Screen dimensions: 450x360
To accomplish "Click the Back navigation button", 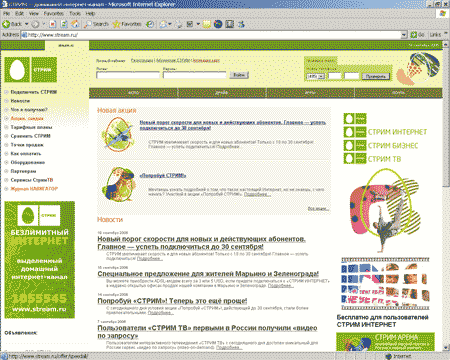I will pyautogui.click(x=12, y=24).
